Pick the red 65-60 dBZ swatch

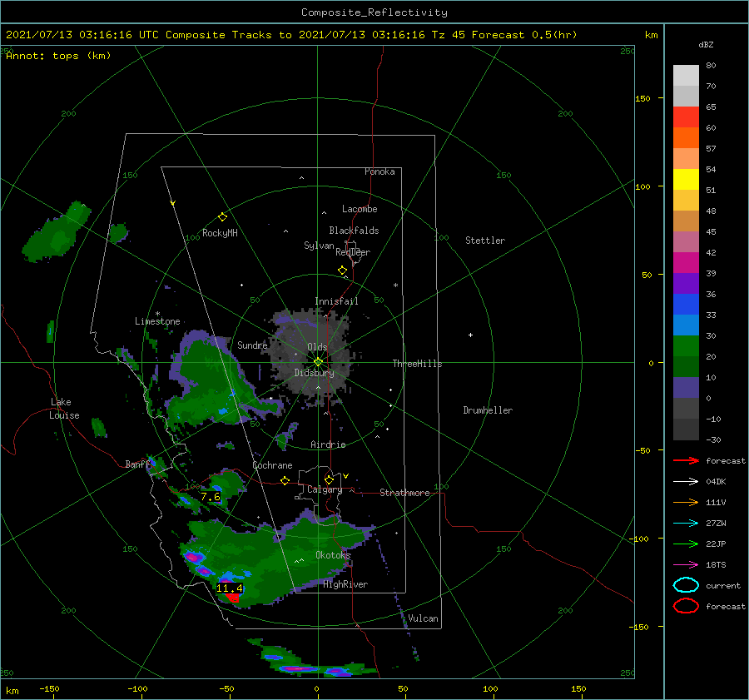click(x=686, y=117)
